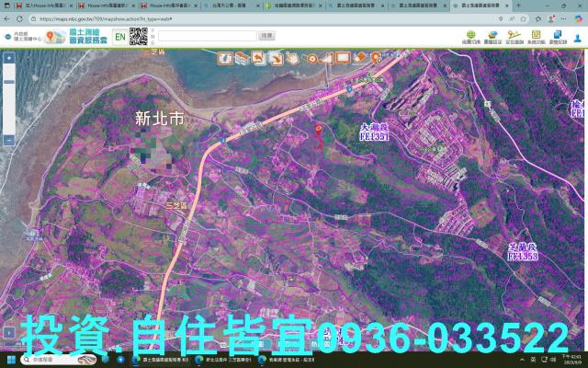This screenshot has height=368, width=588.
Task: Click the eraser clear tool
Action: [360, 58]
